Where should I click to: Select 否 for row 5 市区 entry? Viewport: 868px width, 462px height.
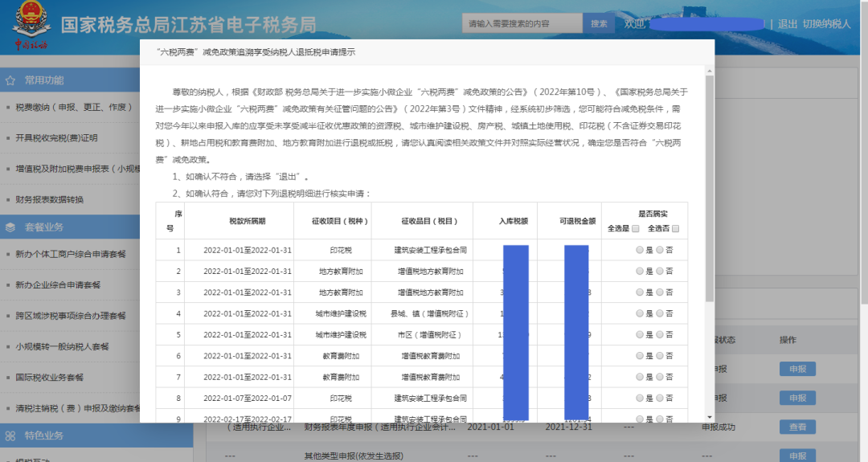[x=660, y=335]
